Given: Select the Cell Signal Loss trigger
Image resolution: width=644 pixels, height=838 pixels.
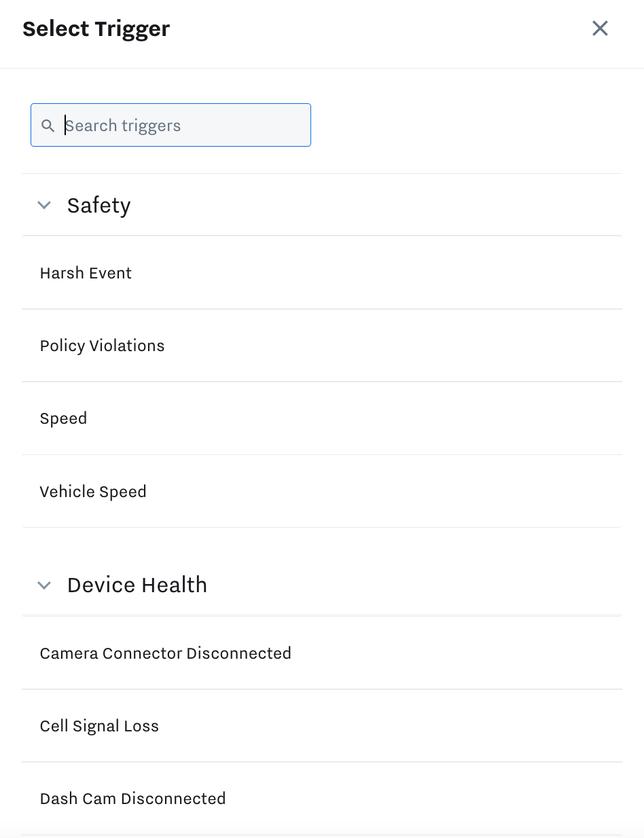Looking at the screenshot, I should (x=99, y=726).
